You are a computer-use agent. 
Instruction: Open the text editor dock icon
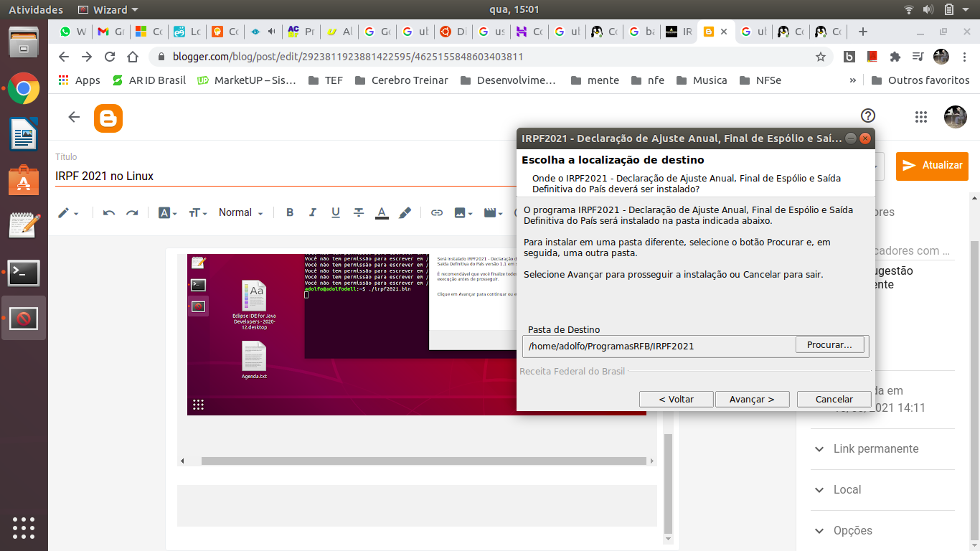point(24,226)
